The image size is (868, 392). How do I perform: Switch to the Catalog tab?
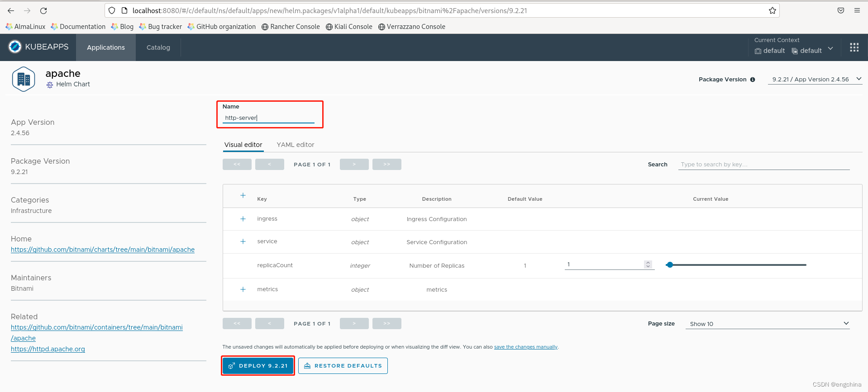pyautogui.click(x=158, y=47)
